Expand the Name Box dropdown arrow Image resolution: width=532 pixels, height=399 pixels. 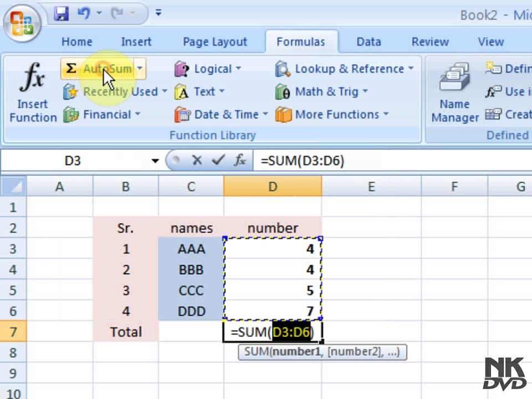pyautogui.click(x=155, y=161)
